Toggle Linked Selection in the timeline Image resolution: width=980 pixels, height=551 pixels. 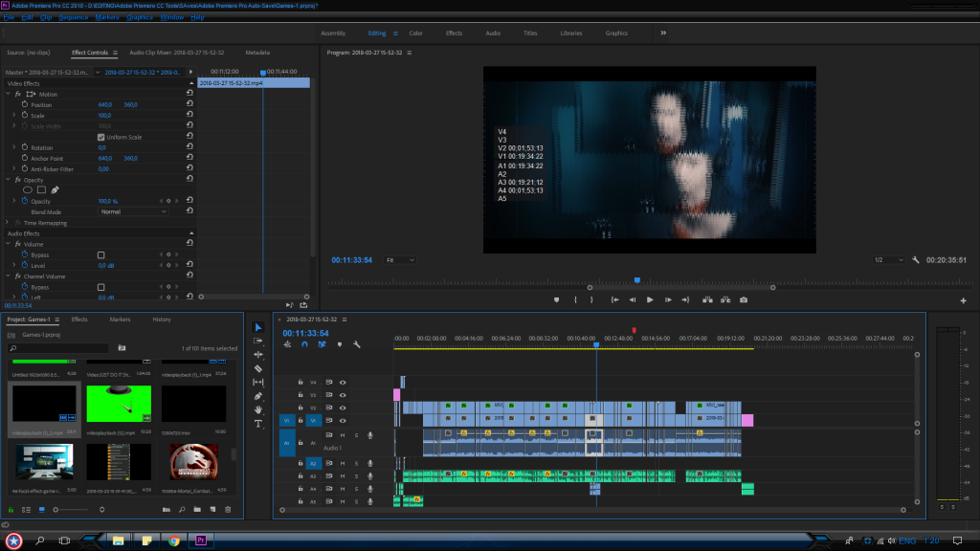pos(322,344)
